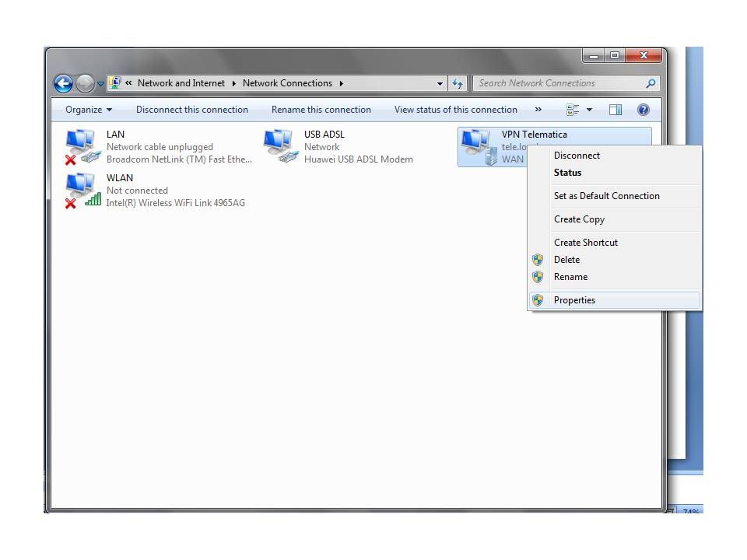This screenshot has width=747, height=560.
Task: Show more toolbar commands chevron
Action: [538, 110]
